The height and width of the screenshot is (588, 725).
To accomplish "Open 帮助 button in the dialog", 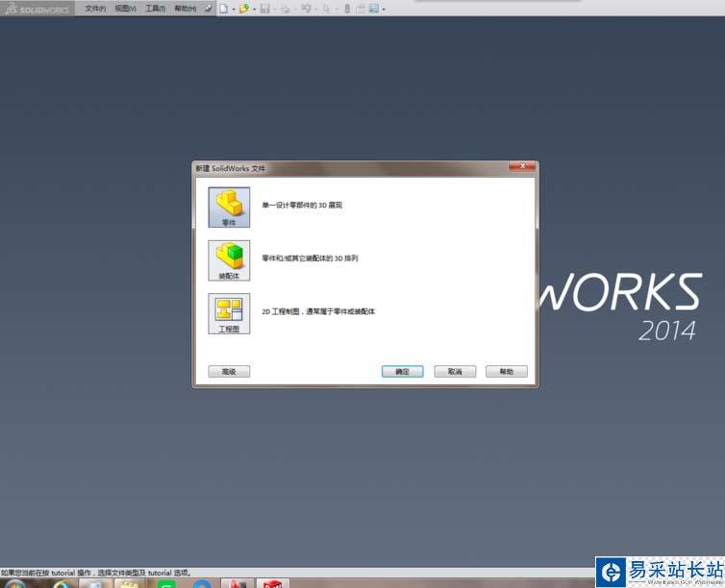I will (x=507, y=372).
